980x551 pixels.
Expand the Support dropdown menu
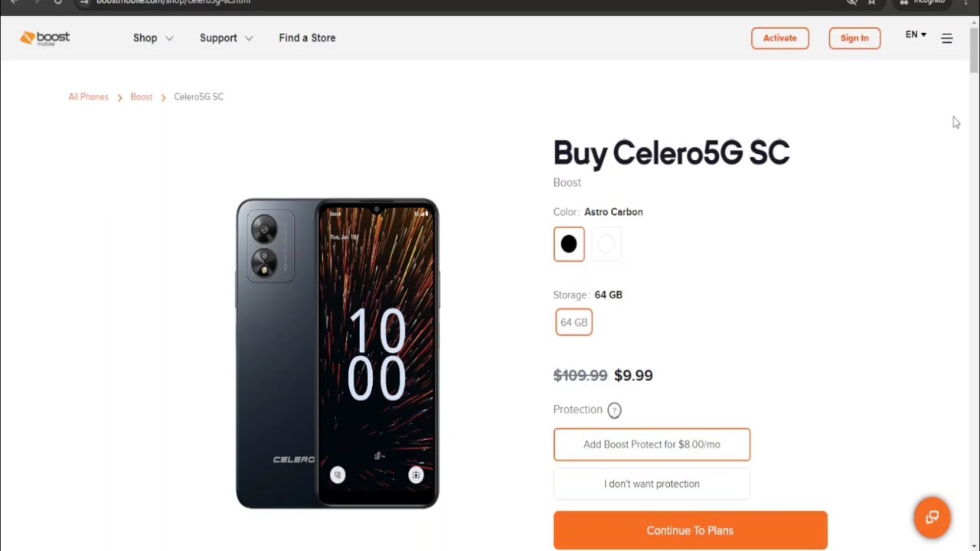pyautogui.click(x=226, y=38)
